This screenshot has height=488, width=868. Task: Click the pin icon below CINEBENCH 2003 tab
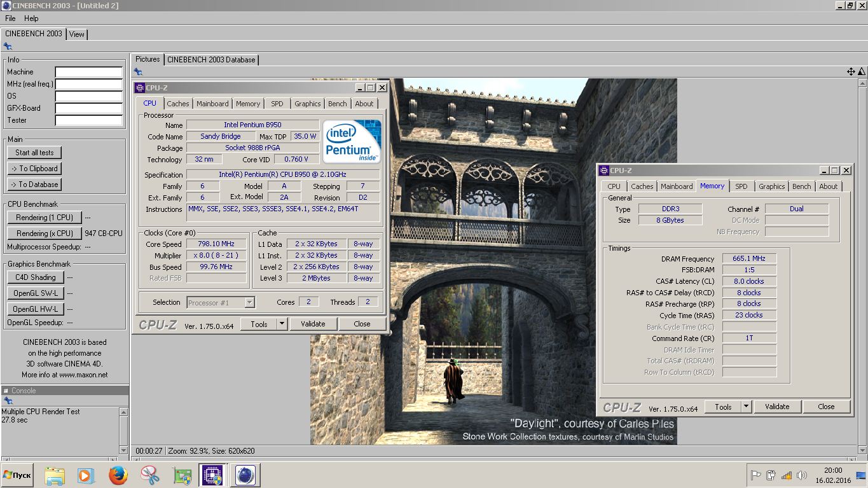tap(8, 46)
